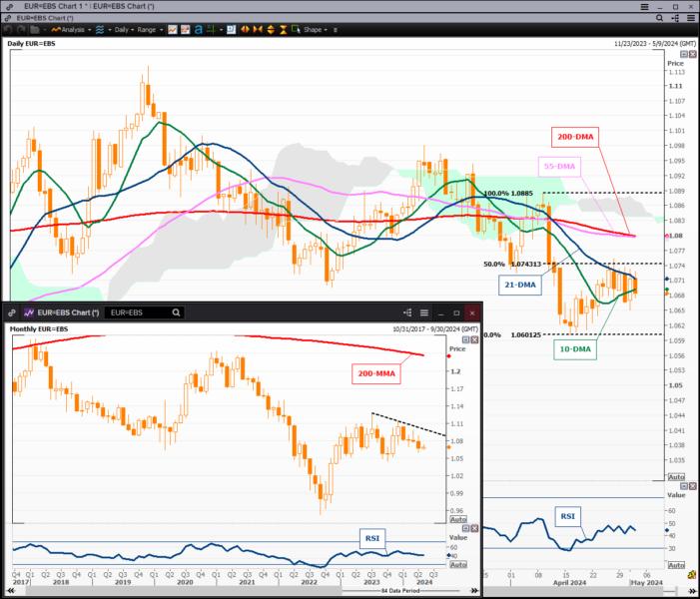Close the daily RSI pane with X box

(x=692, y=485)
